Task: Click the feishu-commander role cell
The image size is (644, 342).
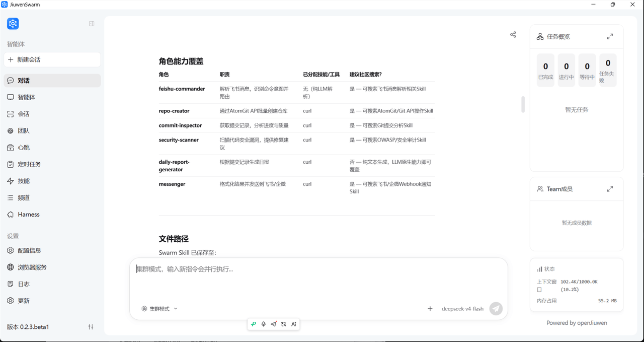Action: tap(182, 89)
